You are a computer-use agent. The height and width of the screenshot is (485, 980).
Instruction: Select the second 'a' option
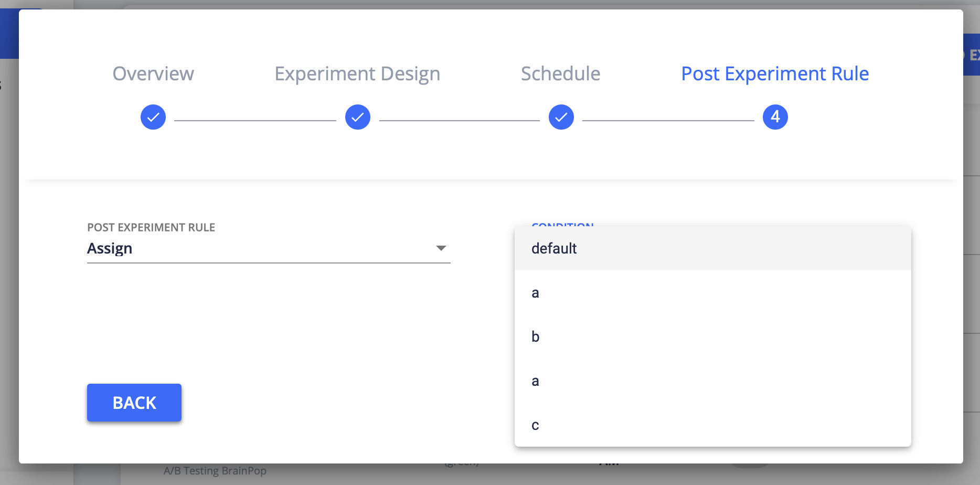535,381
